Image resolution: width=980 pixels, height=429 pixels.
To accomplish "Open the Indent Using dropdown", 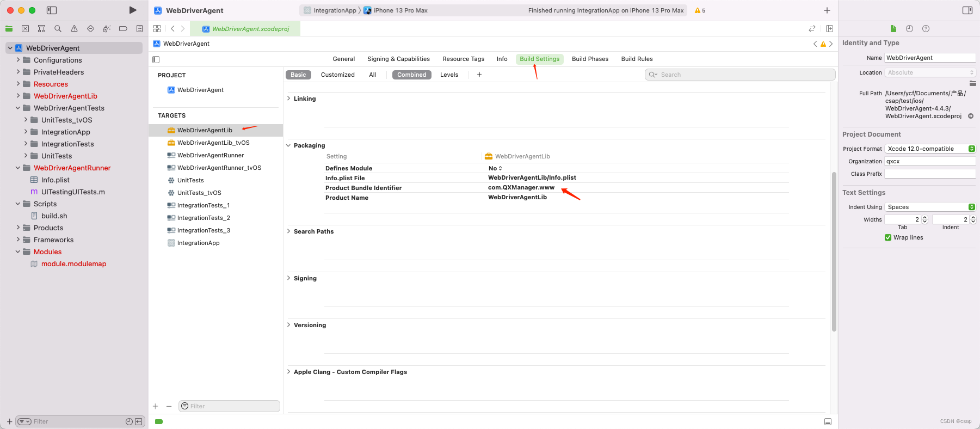I will click(930, 207).
